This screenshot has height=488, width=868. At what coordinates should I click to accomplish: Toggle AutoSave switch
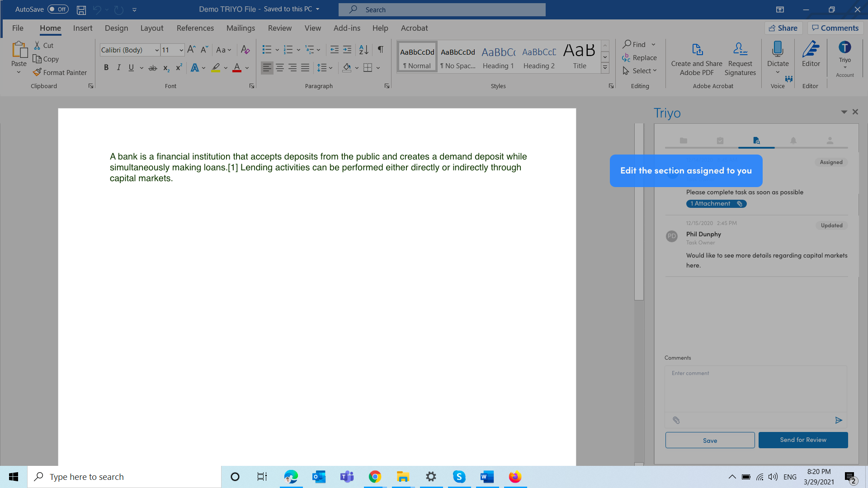coord(58,9)
